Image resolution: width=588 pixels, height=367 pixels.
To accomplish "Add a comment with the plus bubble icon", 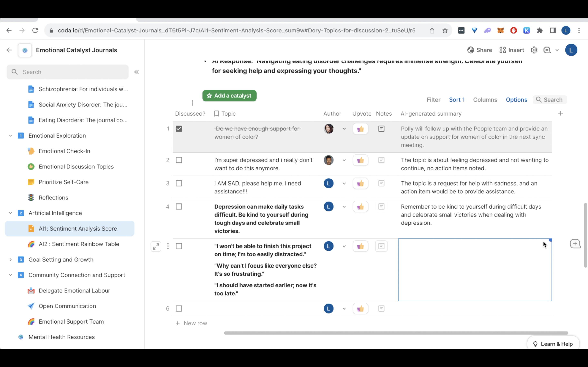I will 575,244.
